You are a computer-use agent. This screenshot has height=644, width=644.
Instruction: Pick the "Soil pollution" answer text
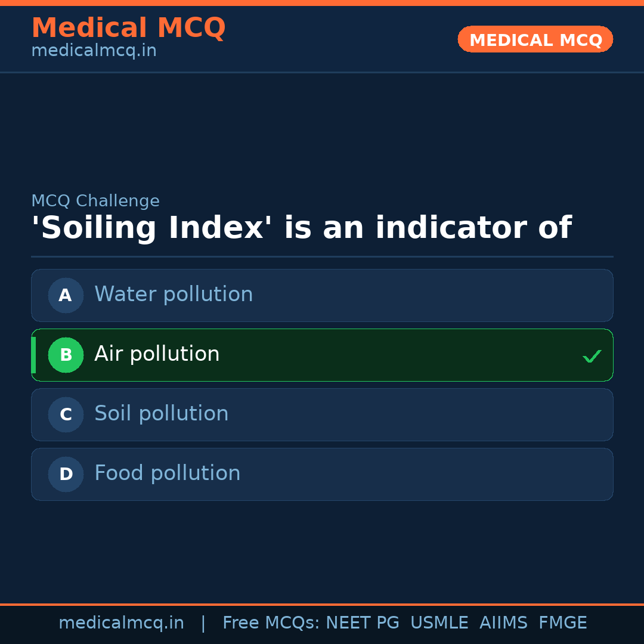[161, 414]
